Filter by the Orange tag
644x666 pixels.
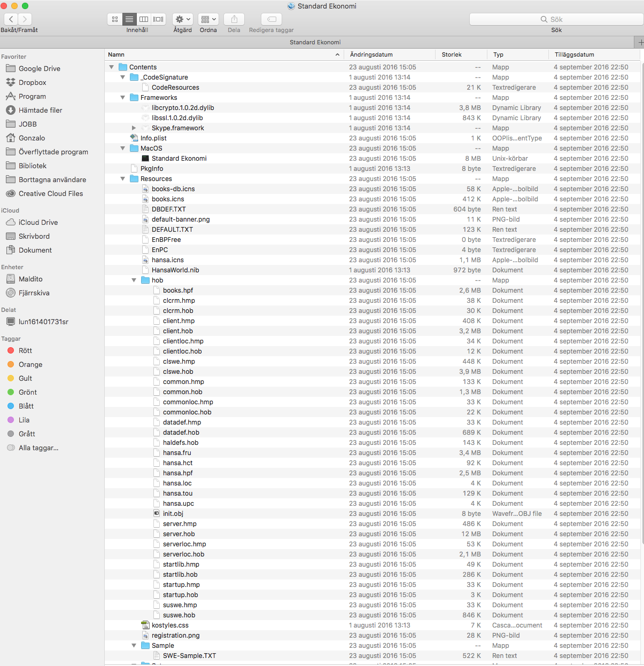[x=30, y=364]
